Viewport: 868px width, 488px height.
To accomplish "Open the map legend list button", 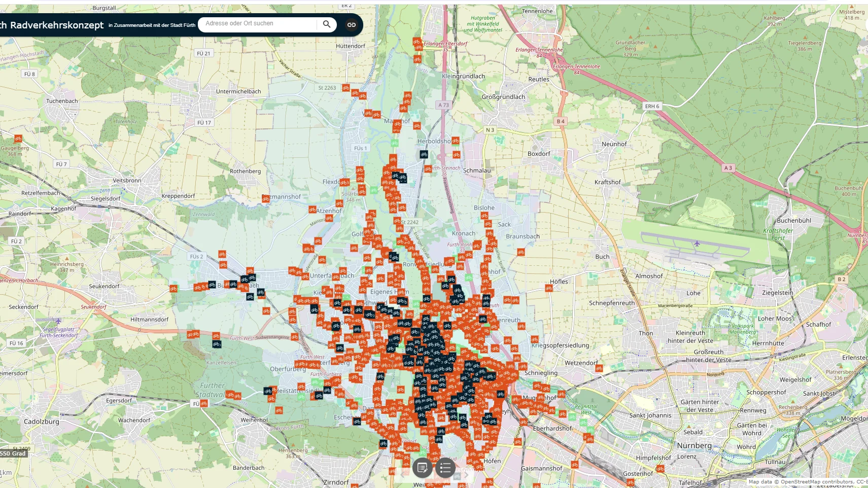I will [x=445, y=467].
